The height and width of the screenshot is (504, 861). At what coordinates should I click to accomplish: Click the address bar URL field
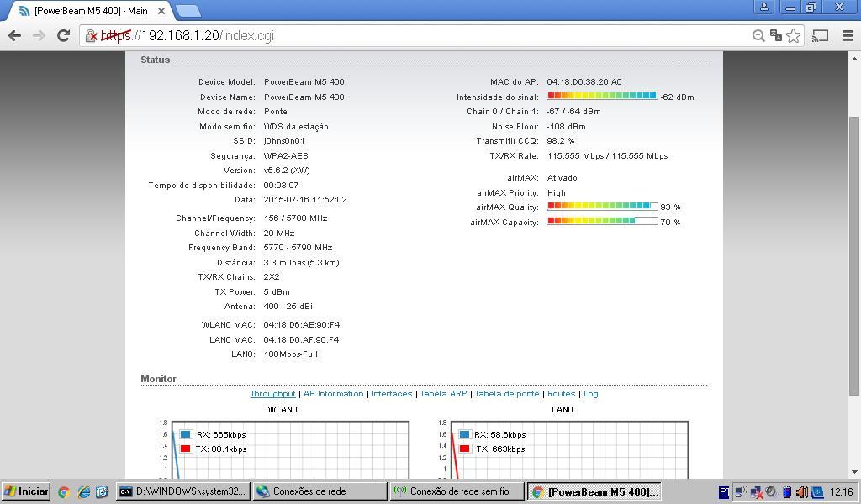point(420,35)
